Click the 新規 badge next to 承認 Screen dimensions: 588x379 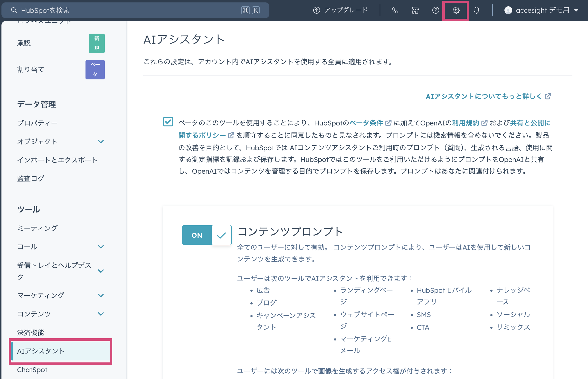[x=97, y=43]
